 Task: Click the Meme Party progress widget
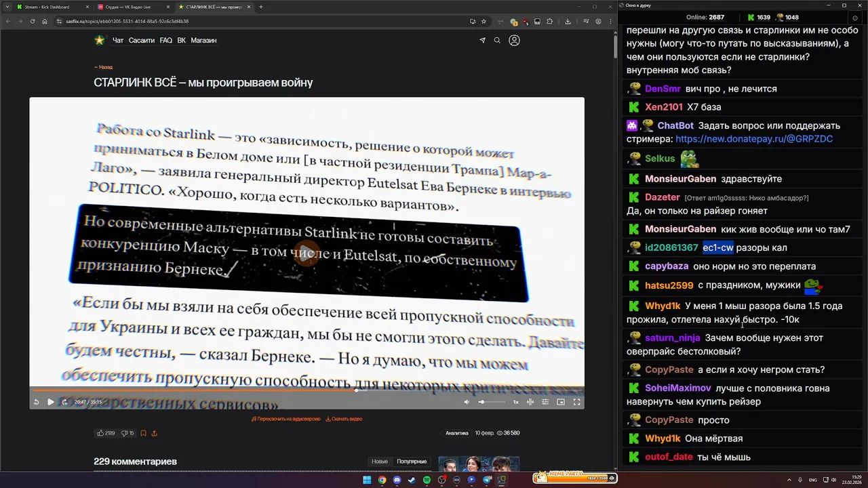click(x=574, y=478)
